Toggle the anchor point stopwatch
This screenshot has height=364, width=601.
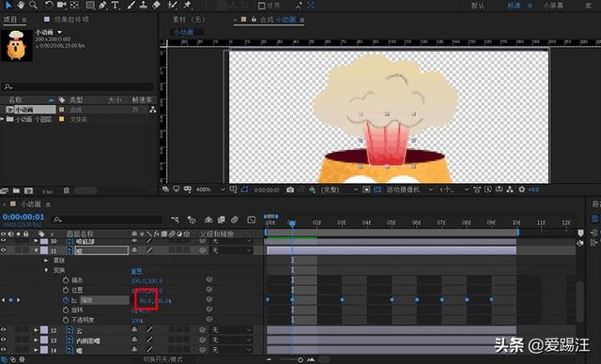coord(66,281)
